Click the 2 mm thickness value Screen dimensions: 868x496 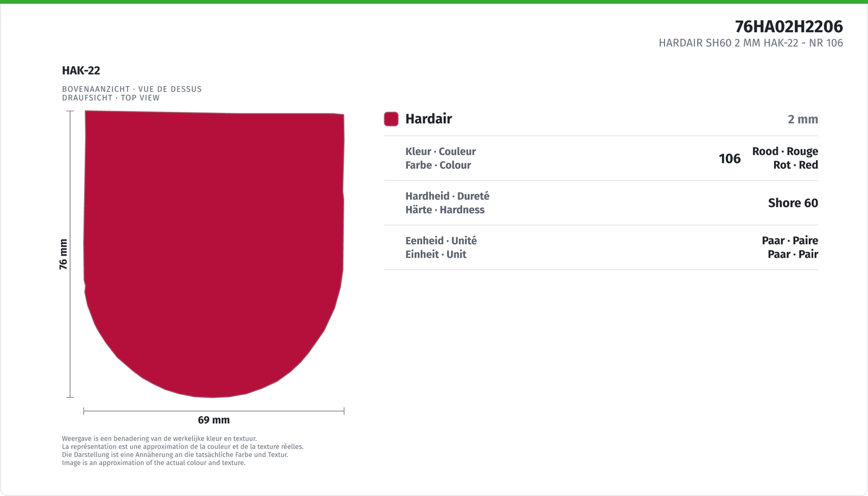tap(803, 119)
